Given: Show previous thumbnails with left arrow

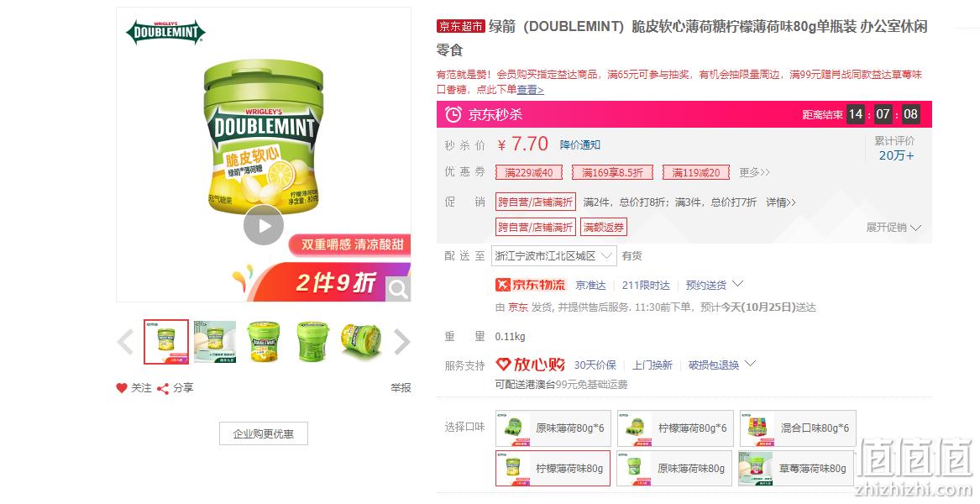Looking at the screenshot, I should click(126, 342).
